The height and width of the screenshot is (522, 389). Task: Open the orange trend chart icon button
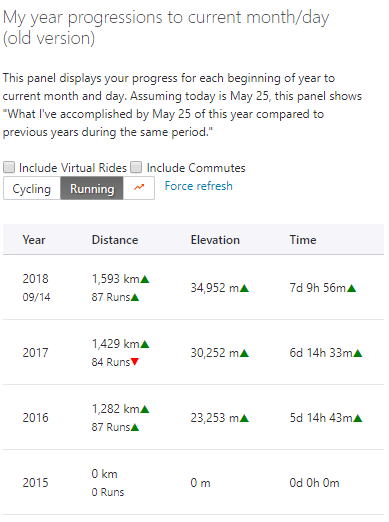[x=139, y=188]
